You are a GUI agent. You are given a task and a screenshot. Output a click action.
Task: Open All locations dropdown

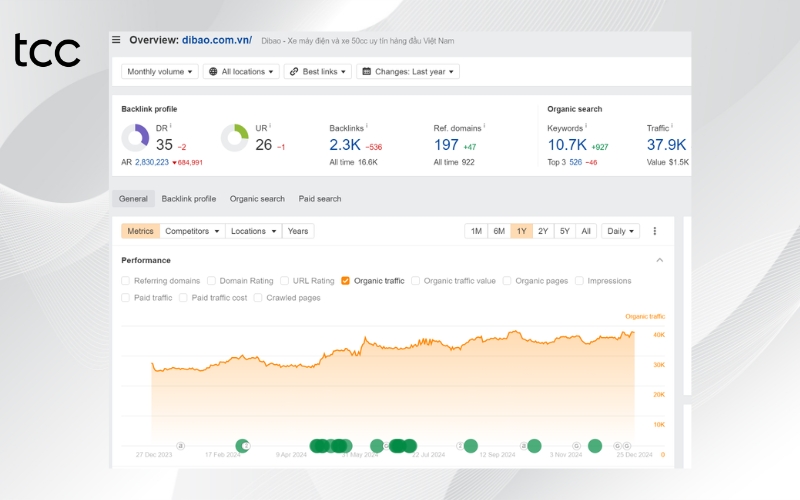[x=241, y=71]
